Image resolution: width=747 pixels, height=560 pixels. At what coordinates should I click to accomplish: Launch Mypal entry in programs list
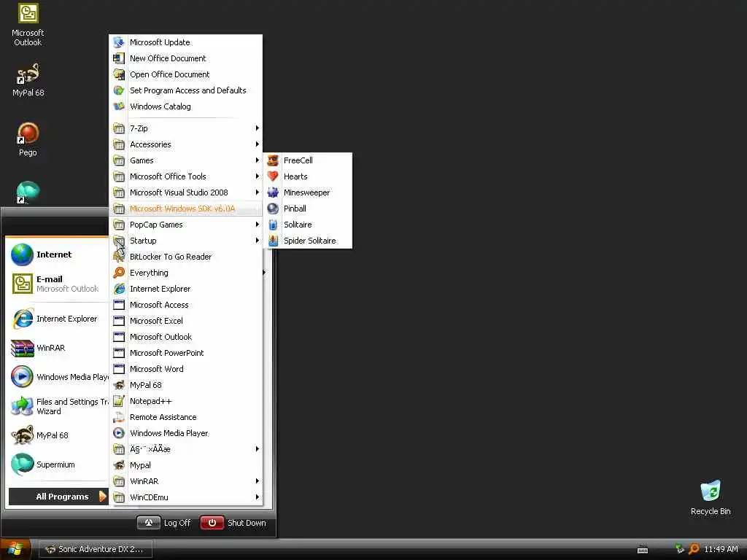tap(186, 465)
